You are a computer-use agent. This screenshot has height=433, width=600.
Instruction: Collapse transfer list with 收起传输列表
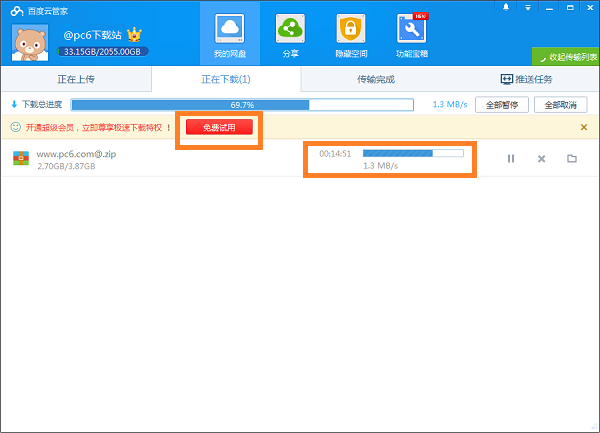[566, 57]
